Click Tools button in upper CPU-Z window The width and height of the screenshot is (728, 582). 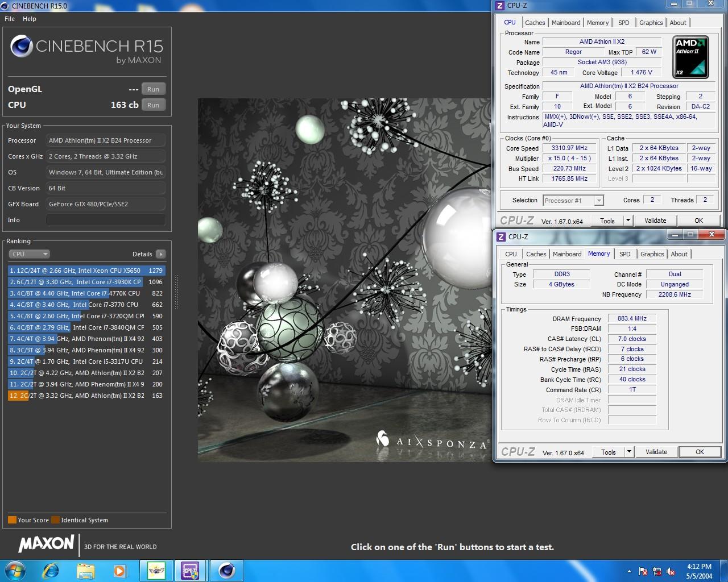point(607,221)
